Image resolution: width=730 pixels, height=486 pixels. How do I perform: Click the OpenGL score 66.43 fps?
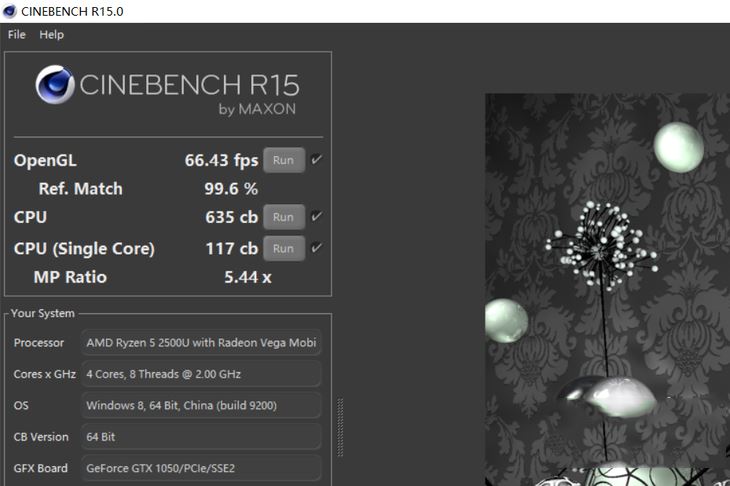tap(221, 161)
